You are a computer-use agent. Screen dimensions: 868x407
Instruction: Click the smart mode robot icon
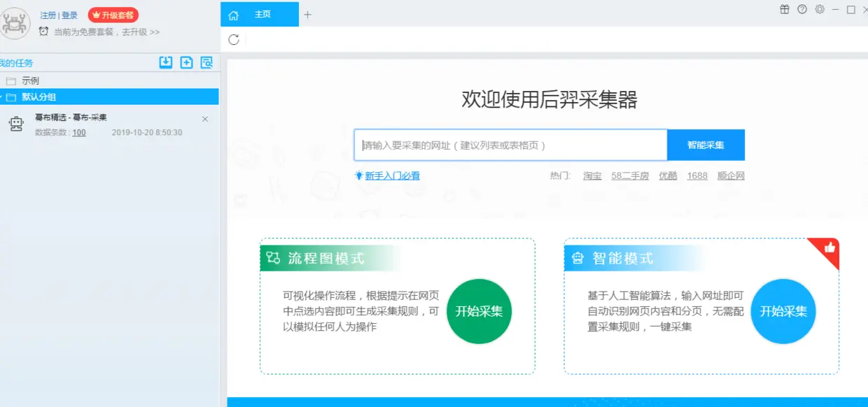[577, 258]
